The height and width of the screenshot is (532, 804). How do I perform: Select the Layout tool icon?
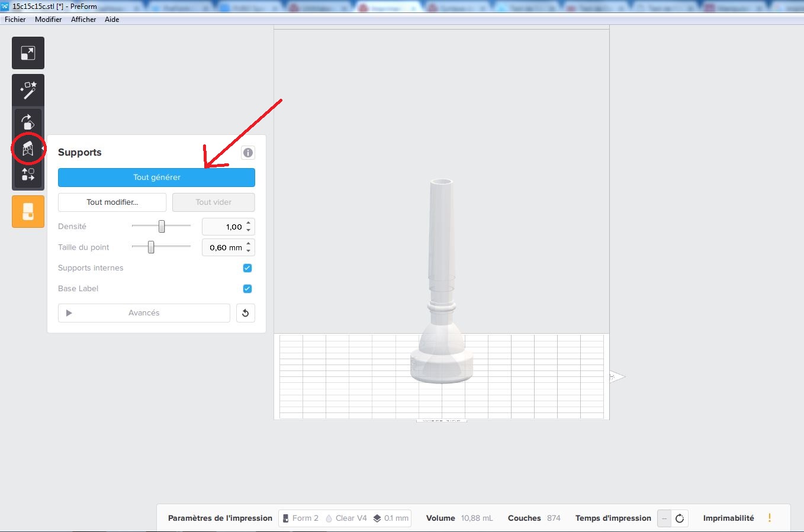pos(28,175)
